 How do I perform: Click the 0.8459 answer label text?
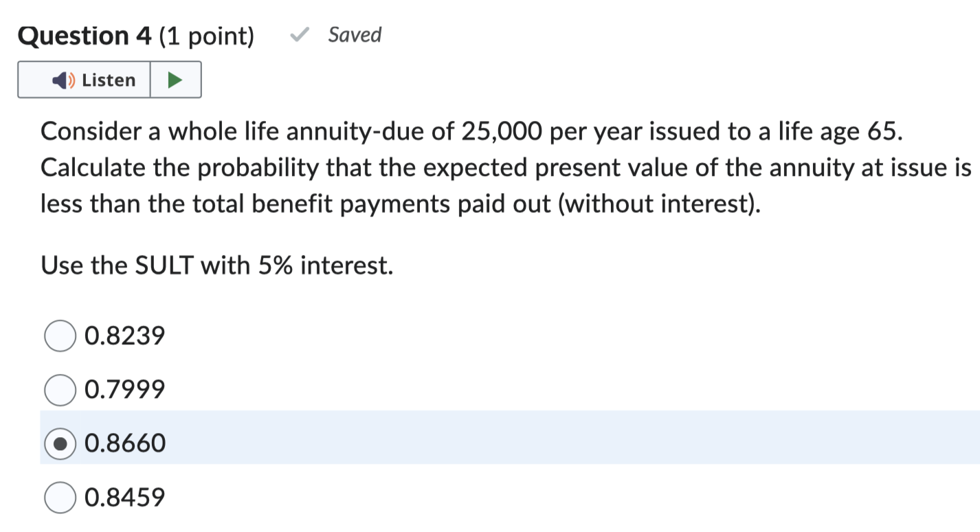coord(124,497)
